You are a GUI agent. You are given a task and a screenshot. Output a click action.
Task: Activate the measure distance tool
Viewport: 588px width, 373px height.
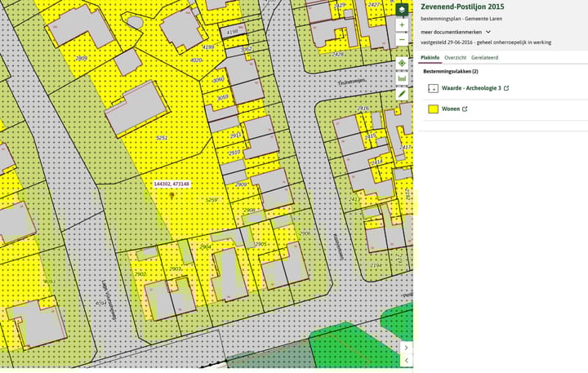pos(402,78)
